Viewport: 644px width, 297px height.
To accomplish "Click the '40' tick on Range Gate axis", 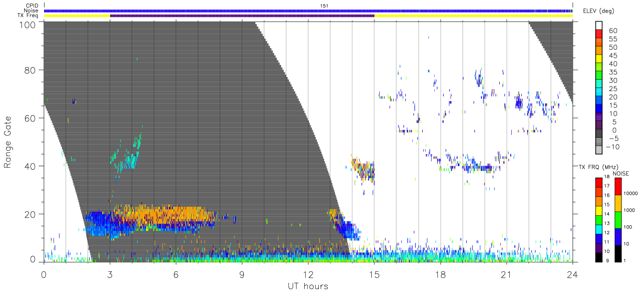I will click(30, 166).
